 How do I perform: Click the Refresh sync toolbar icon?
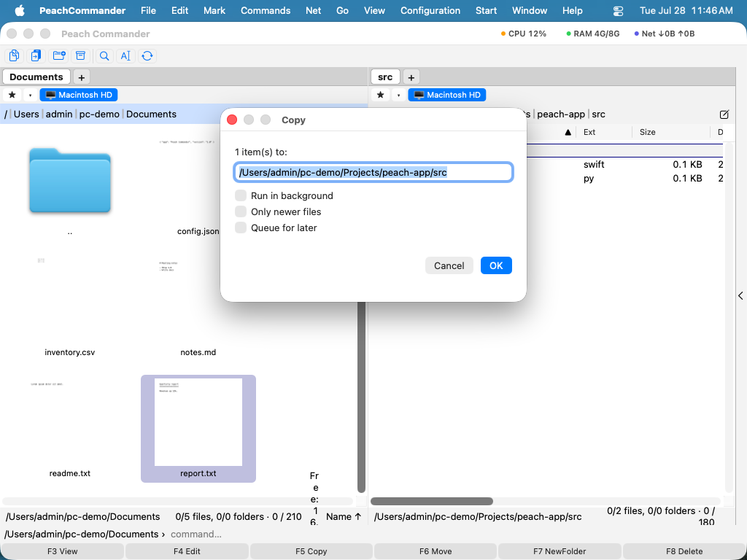pos(147,55)
